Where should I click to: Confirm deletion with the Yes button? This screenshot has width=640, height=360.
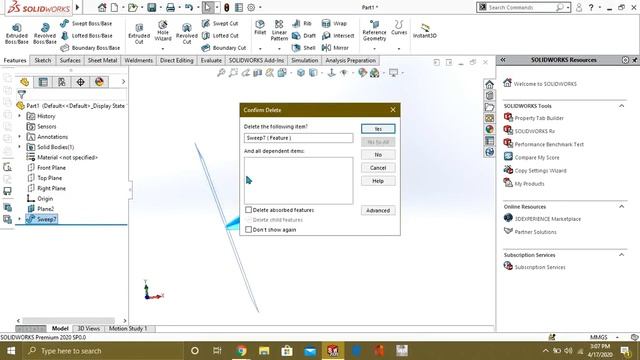coord(378,129)
